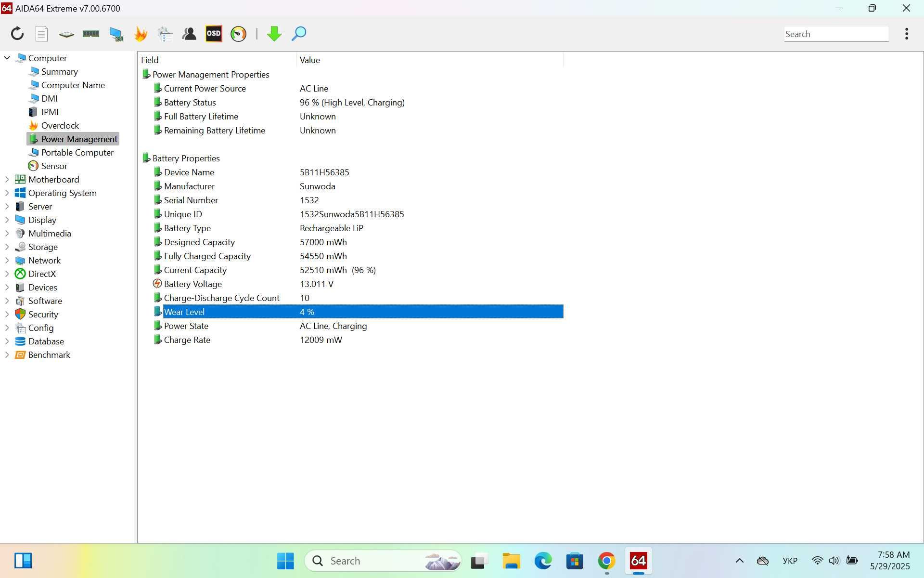Expand the Multimedia tree node
Image resolution: width=924 pixels, height=578 pixels.
pyautogui.click(x=7, y=233)
